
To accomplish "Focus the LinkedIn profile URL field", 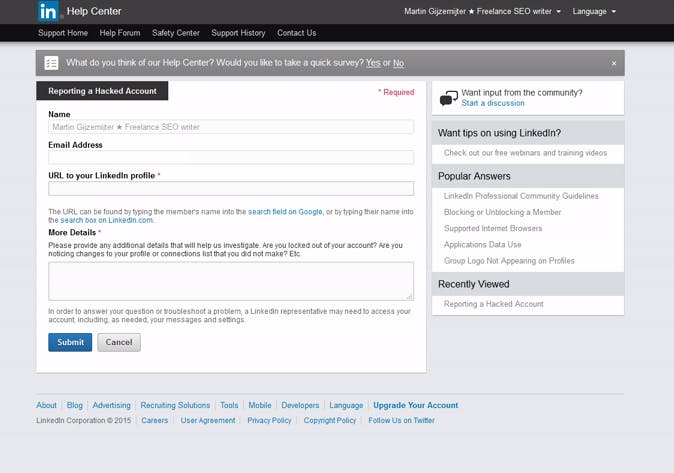I will tap(231, 188).
